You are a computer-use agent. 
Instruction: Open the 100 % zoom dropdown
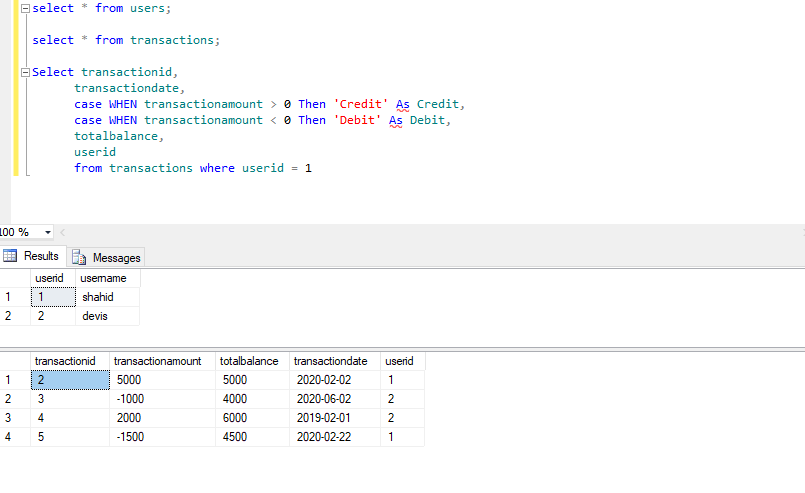coord(48,232)
